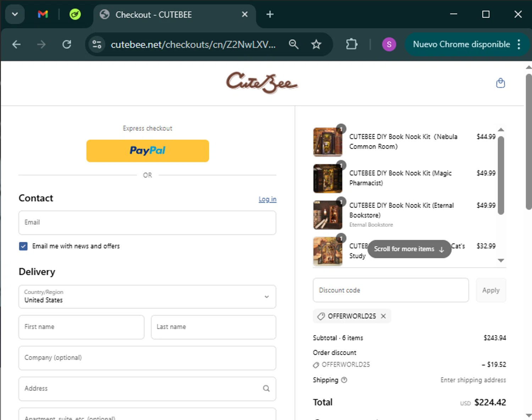The image size is (532, 420).
Task: Click the items list scrollbar thumb
Action: tap(501, 175)
